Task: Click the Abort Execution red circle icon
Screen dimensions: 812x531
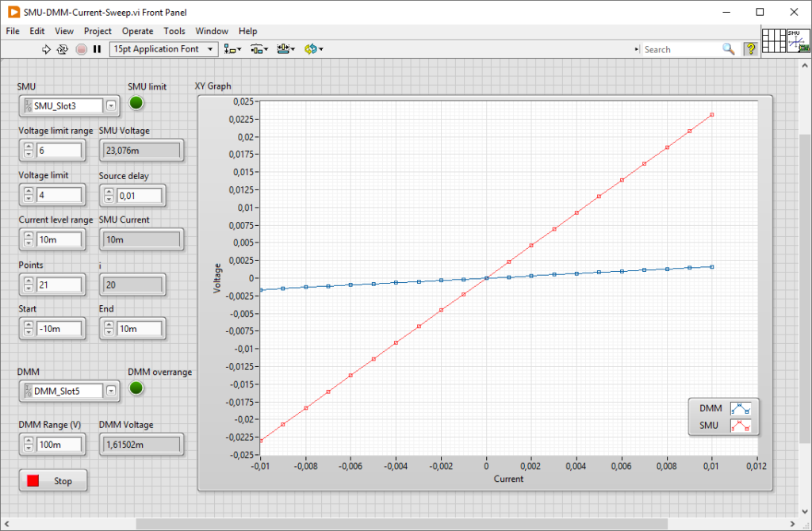Action: [81, 49]
